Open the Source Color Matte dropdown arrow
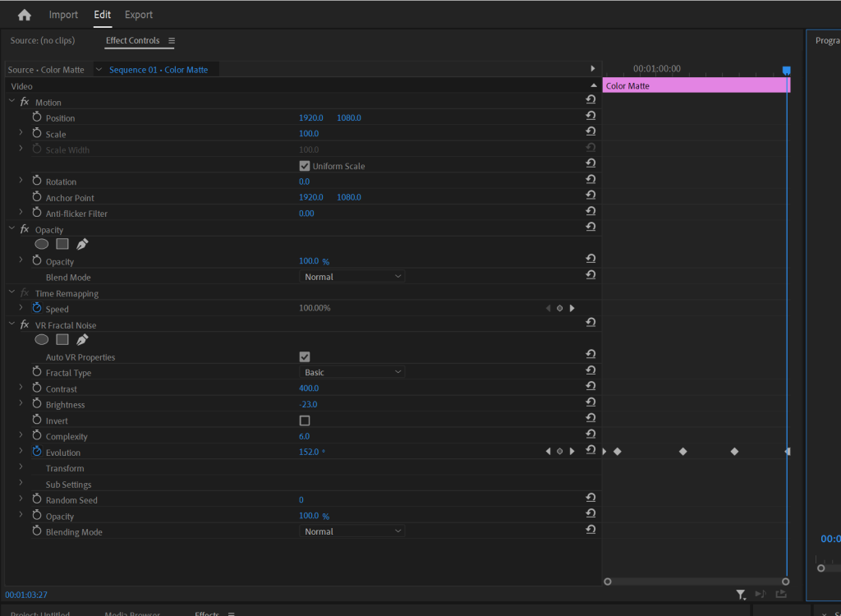 99,70
